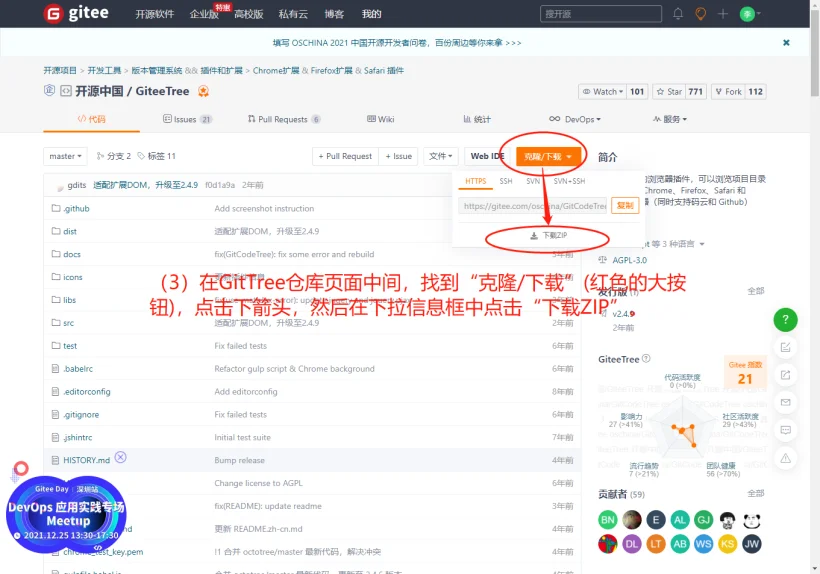This screenshot has height=574, width=820.
Task: Click the Fork count 112
Action: 756,91
